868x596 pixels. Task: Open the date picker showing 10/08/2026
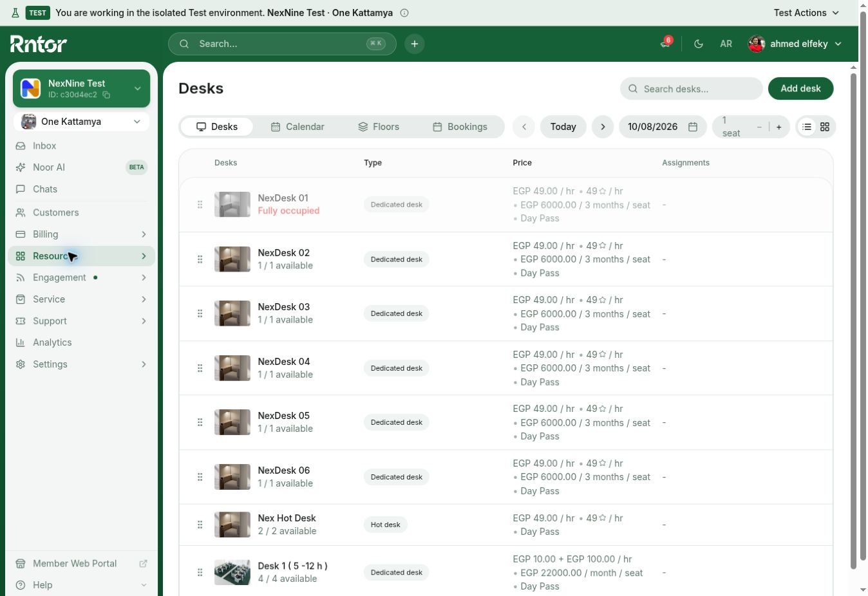click(663, 127)
